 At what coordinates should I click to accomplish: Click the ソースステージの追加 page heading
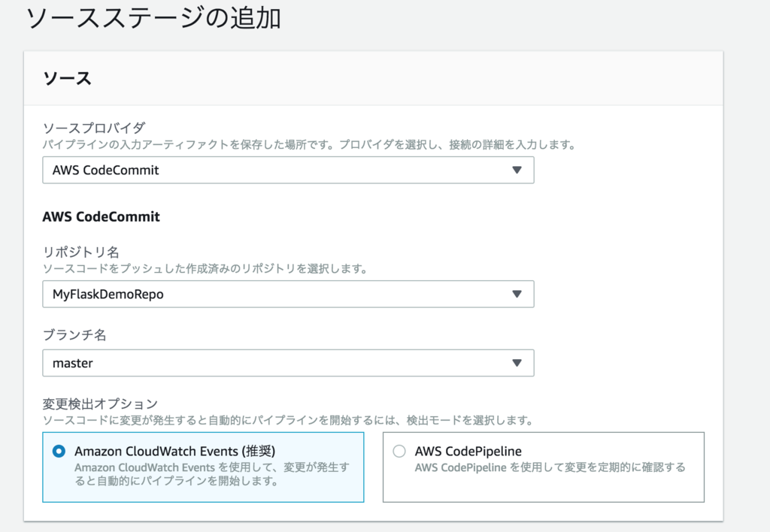(153, 18)
